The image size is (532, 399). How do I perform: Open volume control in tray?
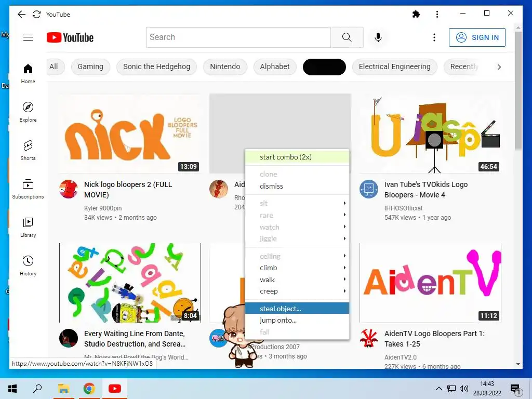(x=464, y=389)
